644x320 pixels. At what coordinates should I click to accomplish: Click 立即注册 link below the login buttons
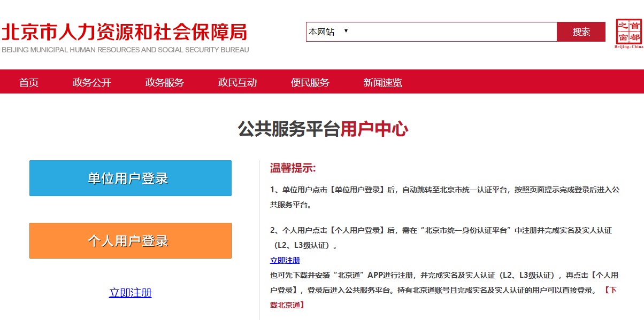pyautogui.click(x=131, y=293)
